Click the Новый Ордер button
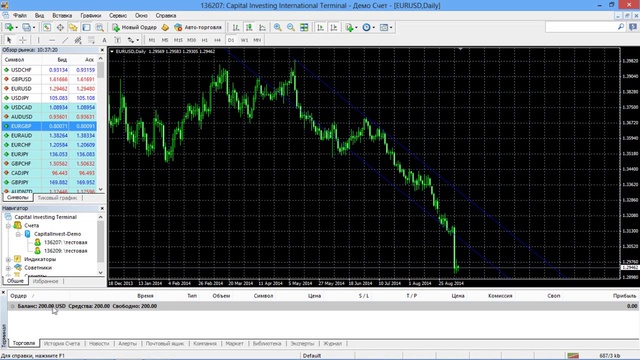 (x=134, y=27)
